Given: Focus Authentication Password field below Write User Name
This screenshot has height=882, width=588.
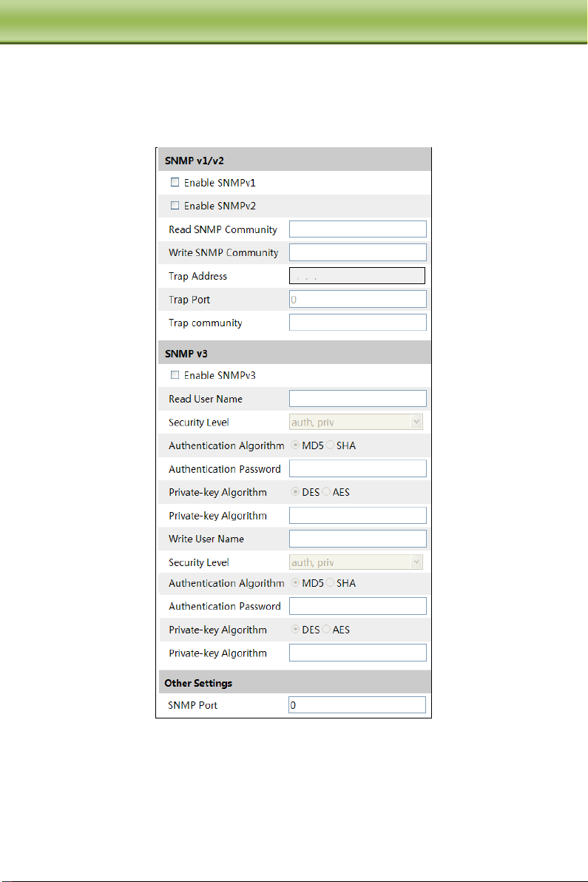Looking at the screenshot, I should point(357,606).
